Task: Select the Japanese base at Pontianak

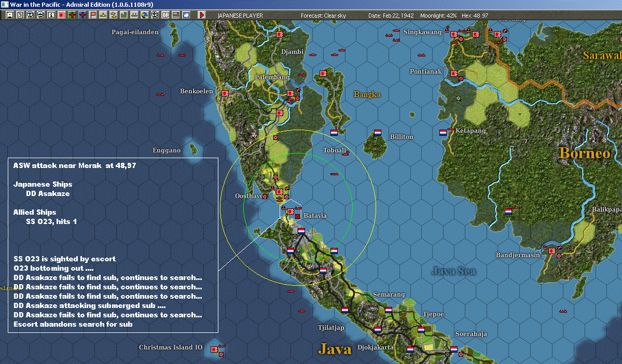Action: pos(454,73)
